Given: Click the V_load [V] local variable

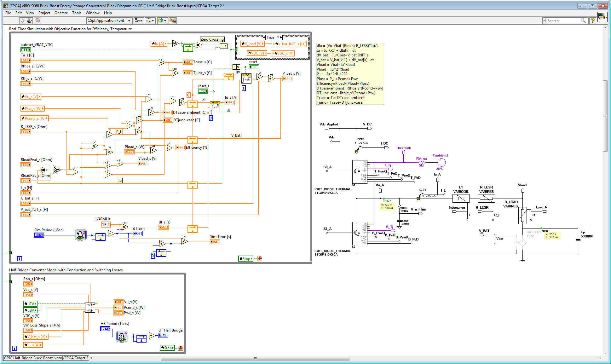Looking at the screenshot, I should coord(252,44).
